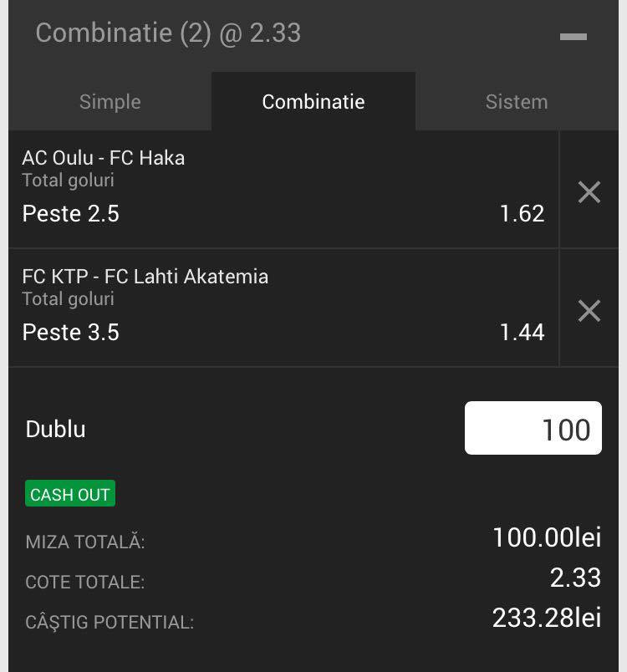The image size is (627, 672).
Task: Click the COTE TOTALE value 2.33
Action: [575, 578]
